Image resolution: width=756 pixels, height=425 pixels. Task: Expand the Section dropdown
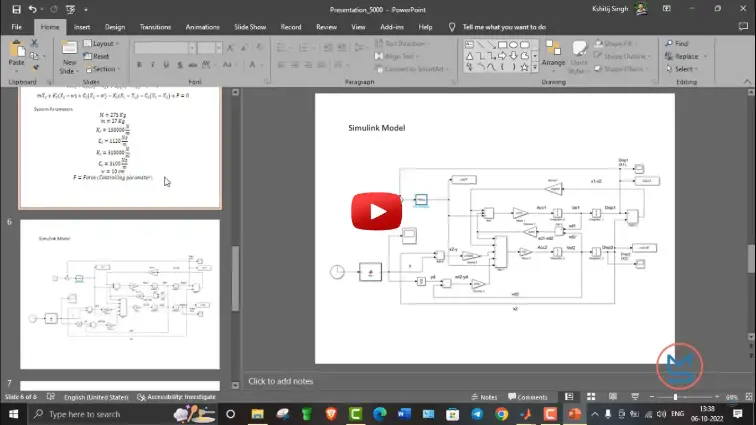coord(103,69)
